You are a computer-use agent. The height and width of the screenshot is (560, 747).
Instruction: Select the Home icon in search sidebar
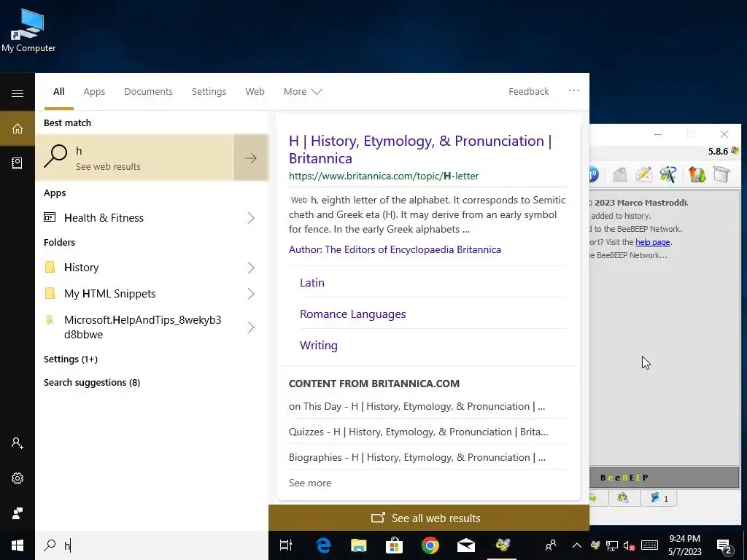[x=18, y=128]
